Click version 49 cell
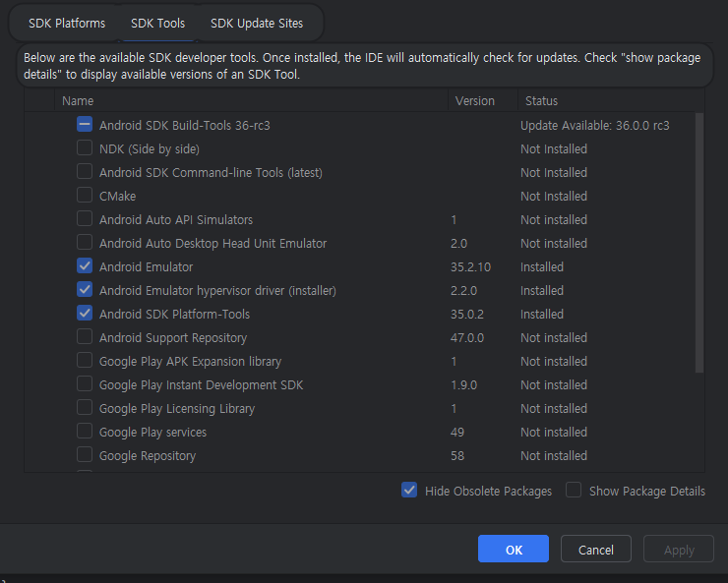 pyautogui.click(x=457, y=433)
